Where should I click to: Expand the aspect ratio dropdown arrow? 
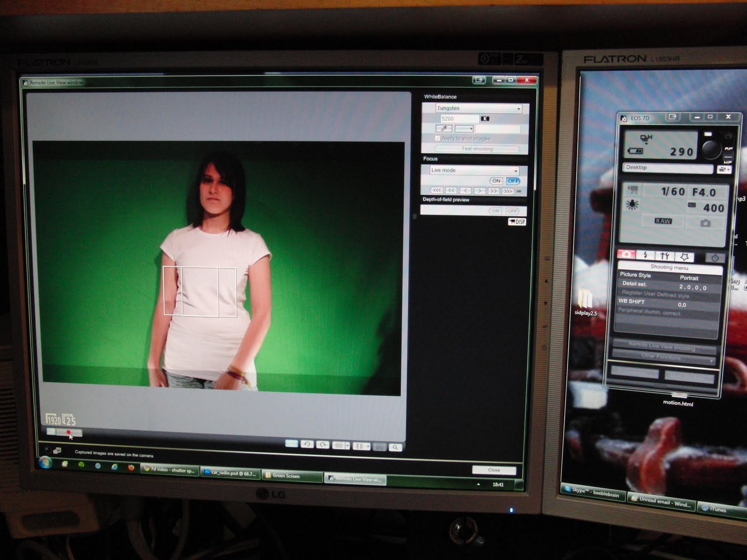pos(368,447)
